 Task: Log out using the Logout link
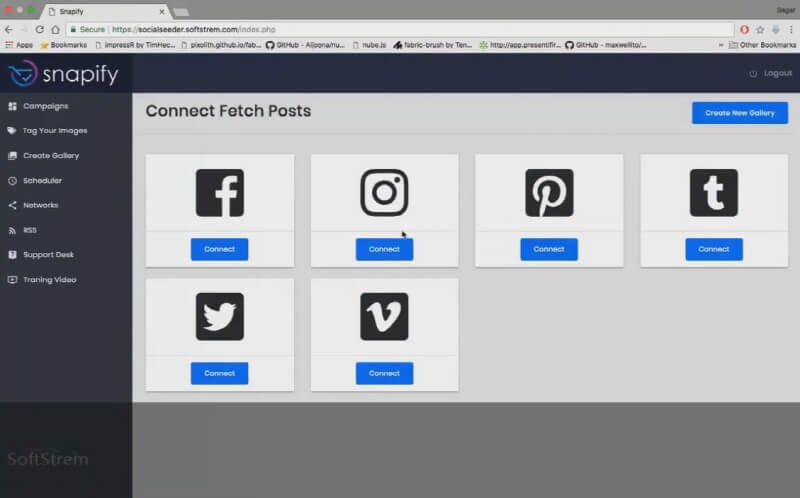coord(778,73)
